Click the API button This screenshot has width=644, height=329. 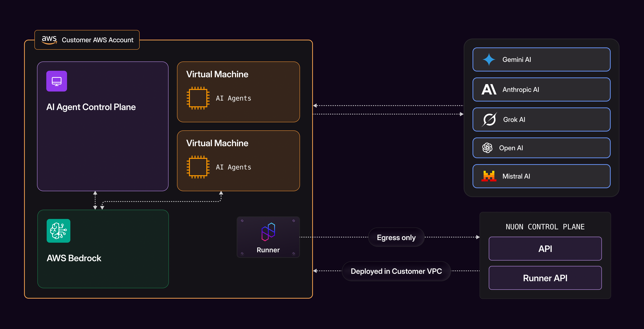click(x=545, y=248)
